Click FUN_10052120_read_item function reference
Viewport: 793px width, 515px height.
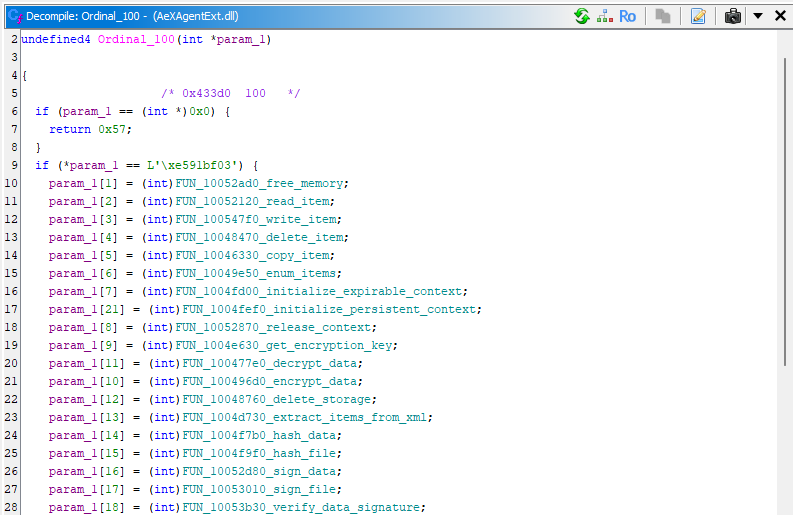tap(253, 201)
